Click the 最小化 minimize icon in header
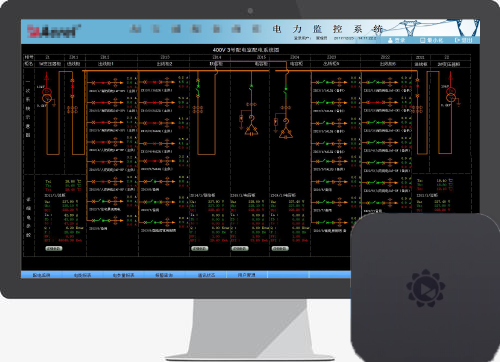Image resolution: width=500 pixels, height=362 pixels. click(x=423, y=40)
